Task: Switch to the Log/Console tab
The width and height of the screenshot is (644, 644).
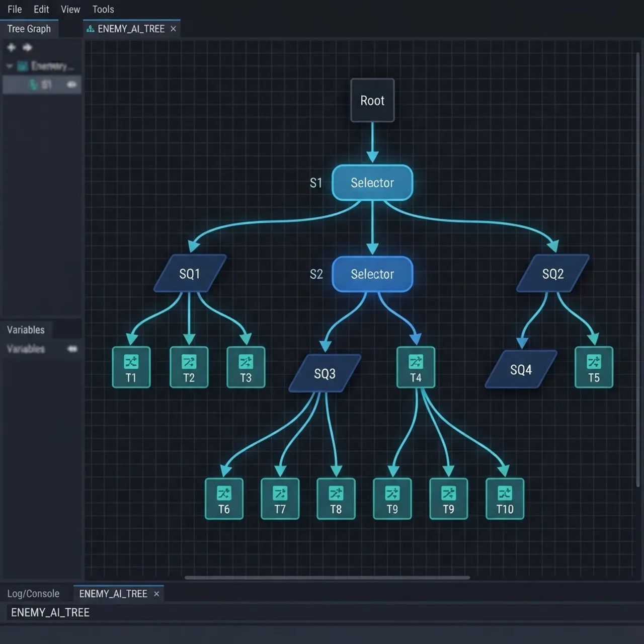Action: pyautogui.click(x=33, y=594)
